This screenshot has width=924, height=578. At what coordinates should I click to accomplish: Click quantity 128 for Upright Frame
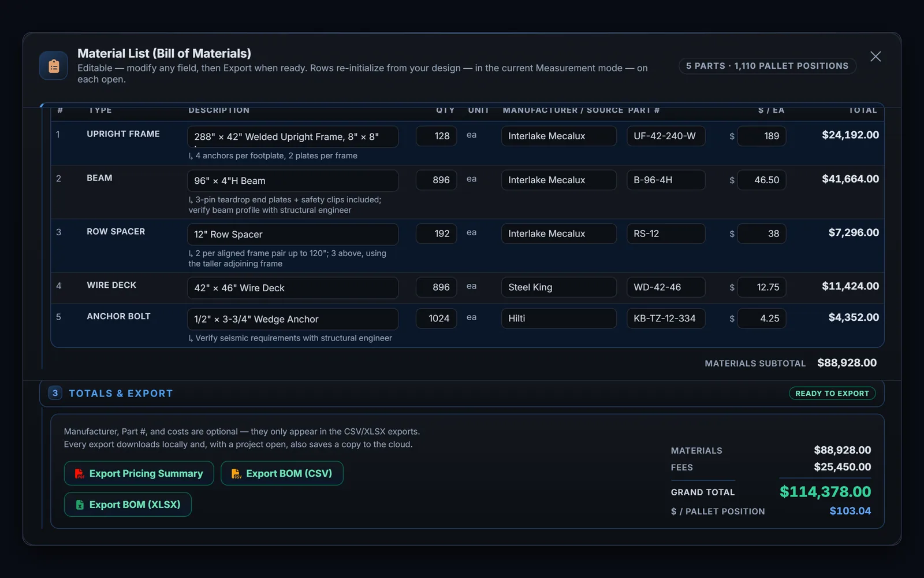(x=437, y=136)
